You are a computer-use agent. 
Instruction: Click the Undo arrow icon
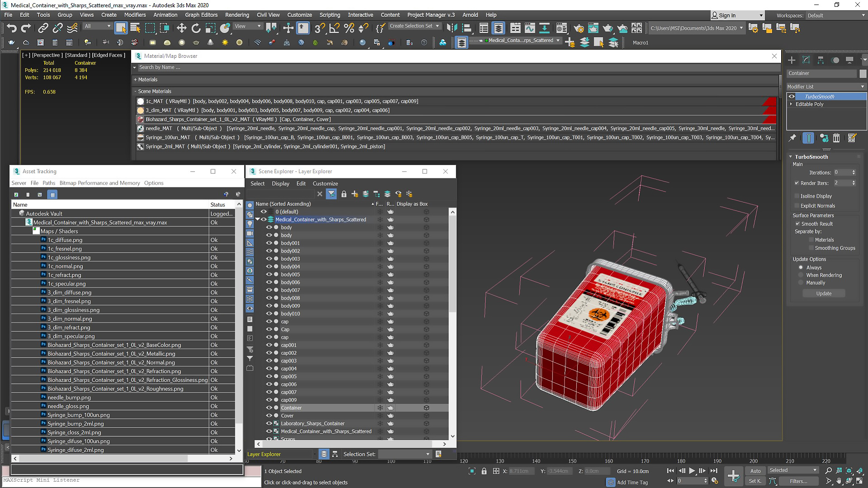tap(12, 28)
